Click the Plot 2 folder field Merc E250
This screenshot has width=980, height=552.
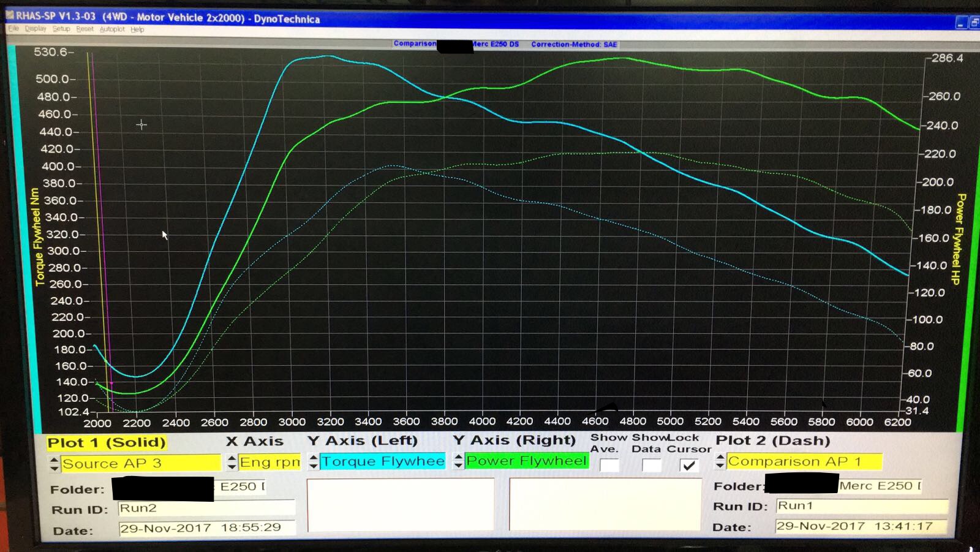click(880, 486)
